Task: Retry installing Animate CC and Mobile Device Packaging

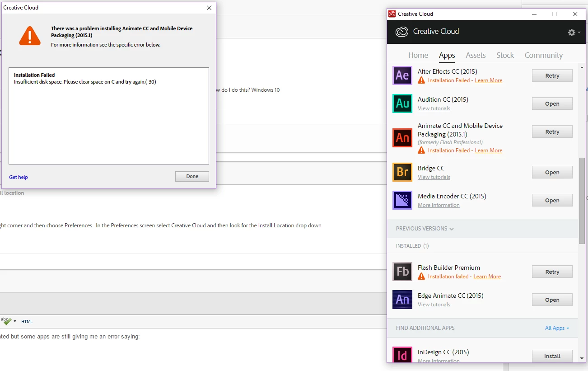Action: pyautogui.click(x=552, y=132)
